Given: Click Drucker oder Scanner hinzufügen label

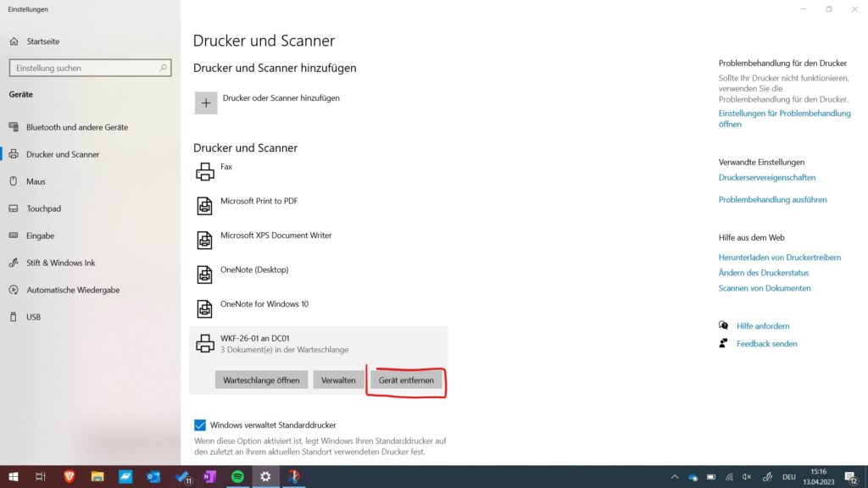Looking at the screenshot, I should (281, 98).
